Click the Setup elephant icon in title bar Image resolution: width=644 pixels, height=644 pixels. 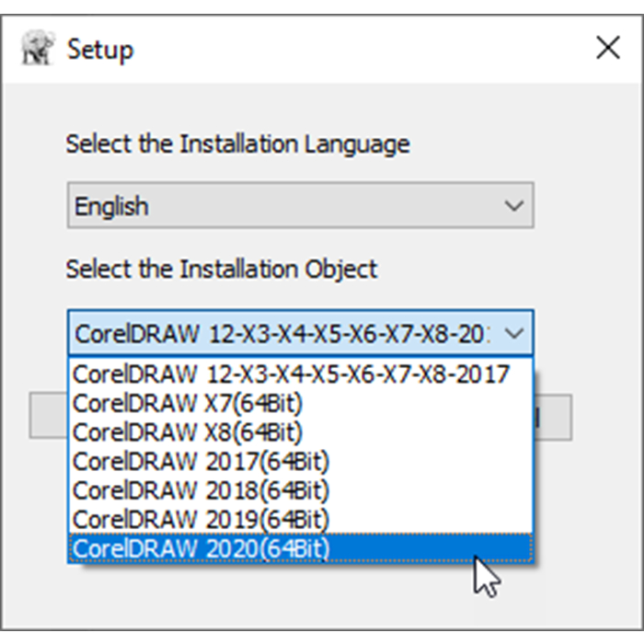[39, 50]
